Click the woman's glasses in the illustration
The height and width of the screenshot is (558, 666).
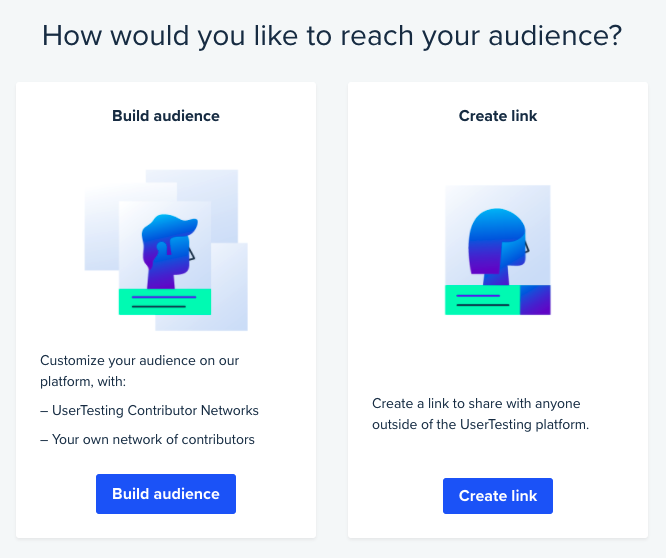point(527,246)
